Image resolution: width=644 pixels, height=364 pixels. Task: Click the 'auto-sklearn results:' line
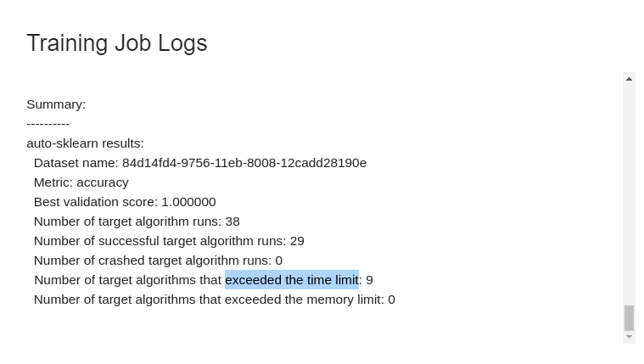86,143
